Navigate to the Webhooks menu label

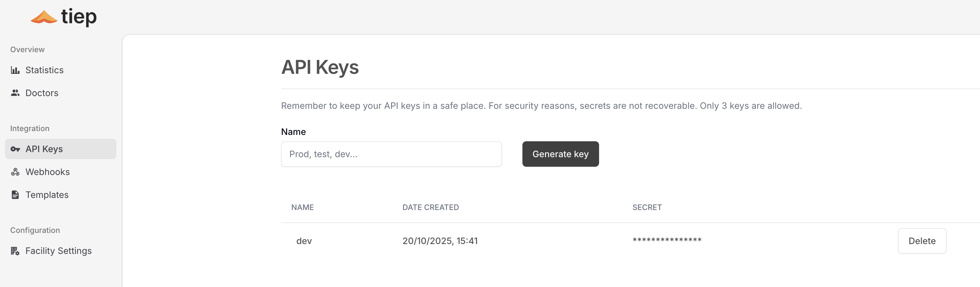[x=48, y=172]
